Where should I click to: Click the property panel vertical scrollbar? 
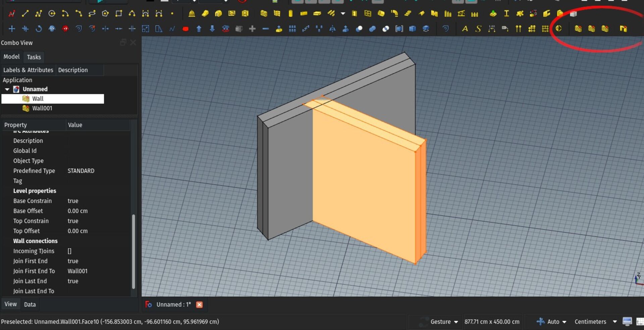pos(133,251)
